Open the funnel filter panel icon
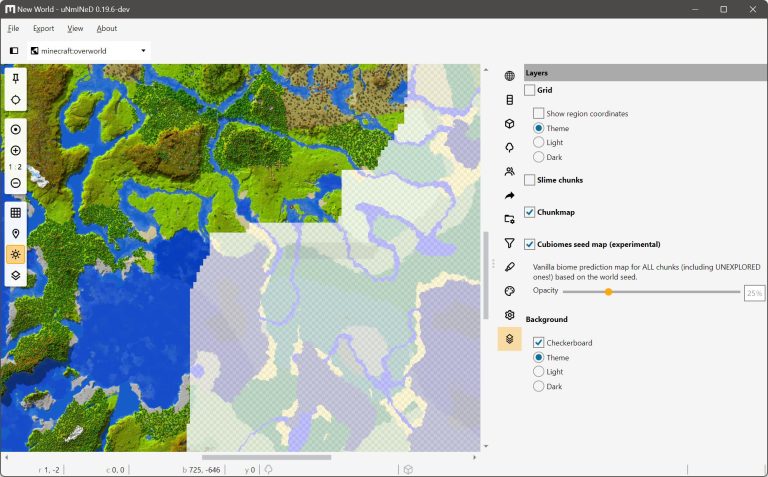Screen dimensions: 768x477 pos(509,243)
